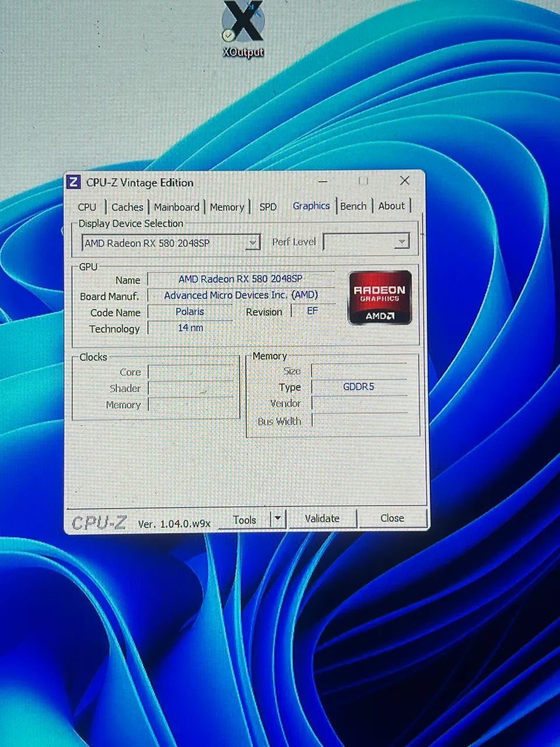Click the Board Manuf. value Advanced Micro Devices
Viewport: 560px width, 747px height.
pos(241,295)
